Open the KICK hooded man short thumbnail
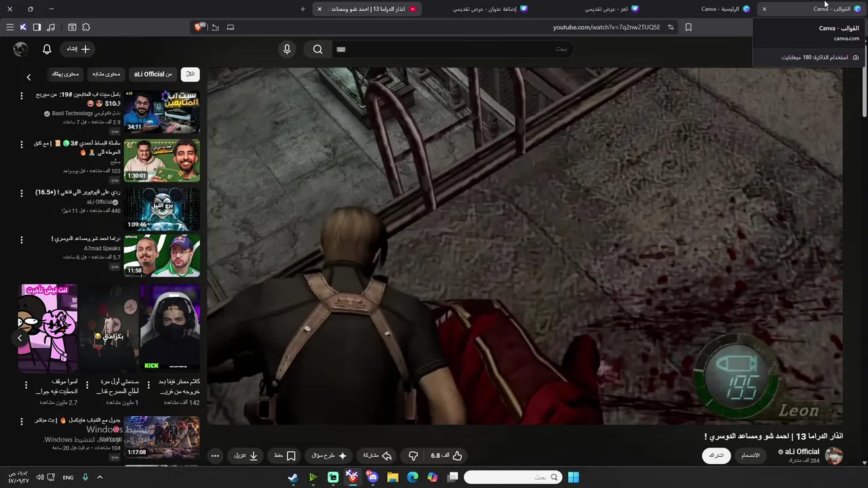Viewport: 868px width, 488px height. pos(170,328)
